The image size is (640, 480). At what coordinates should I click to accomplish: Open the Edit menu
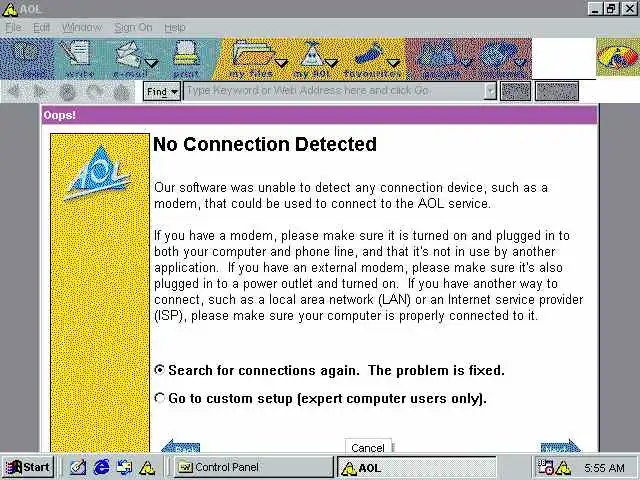point(41,28)
